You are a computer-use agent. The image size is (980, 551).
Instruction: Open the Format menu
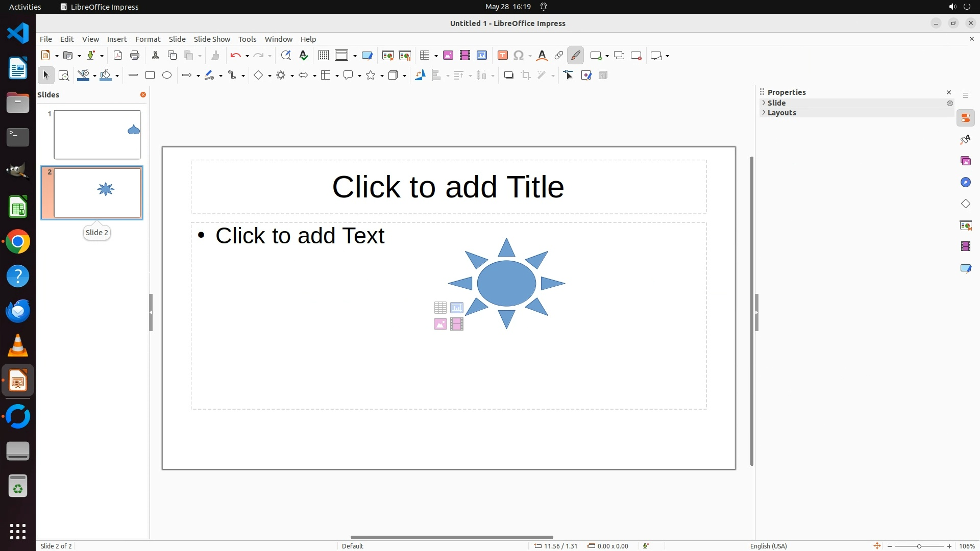(148, 39)
